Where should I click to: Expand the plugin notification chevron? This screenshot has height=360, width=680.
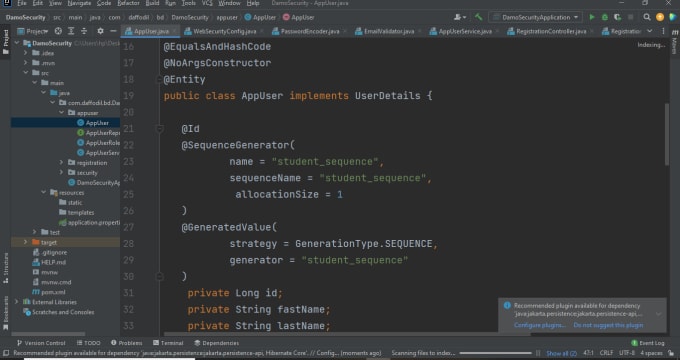658,314
